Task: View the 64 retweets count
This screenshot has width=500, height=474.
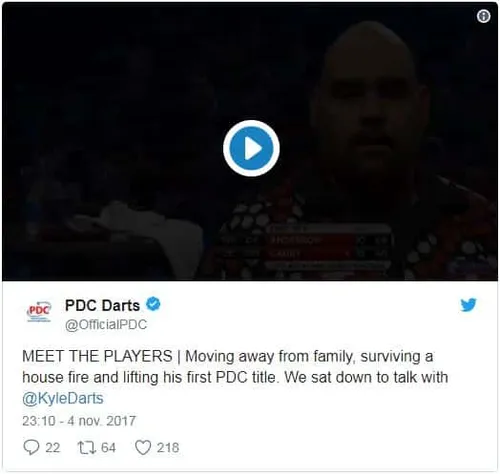Action: (108, 448)
